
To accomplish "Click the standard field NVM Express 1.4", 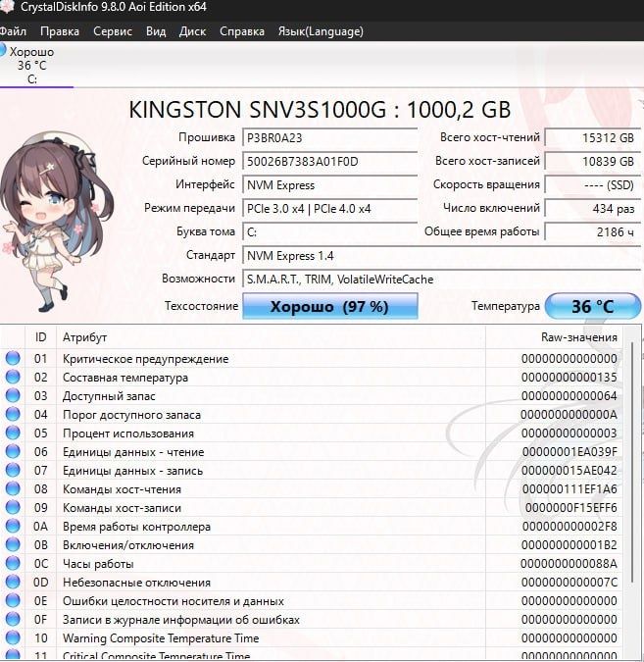I will coord(441,256).
